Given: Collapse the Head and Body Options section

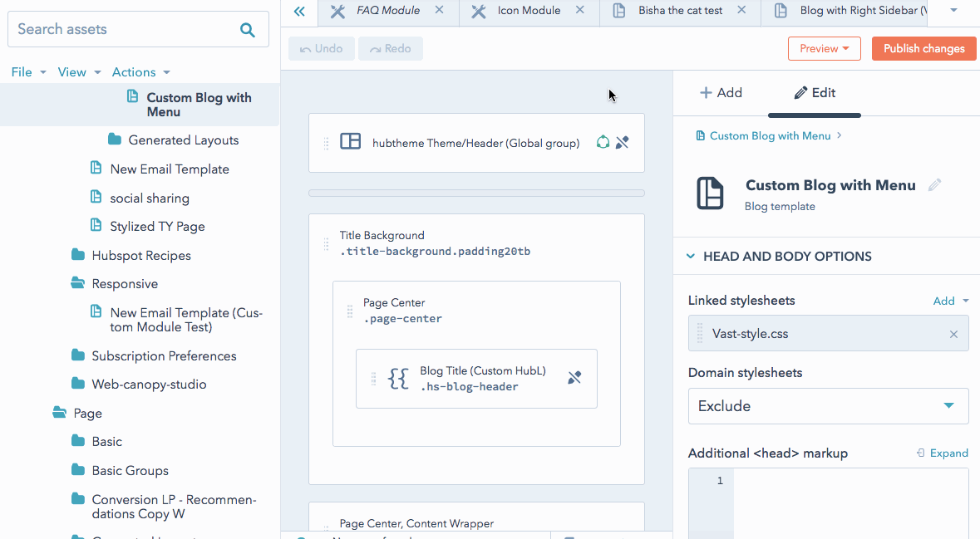Looking at the screenshot, I should (691, 257).
